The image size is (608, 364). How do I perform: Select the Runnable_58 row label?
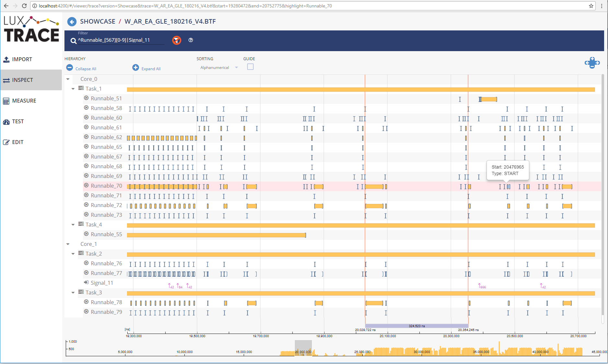(x=106, y=108)
